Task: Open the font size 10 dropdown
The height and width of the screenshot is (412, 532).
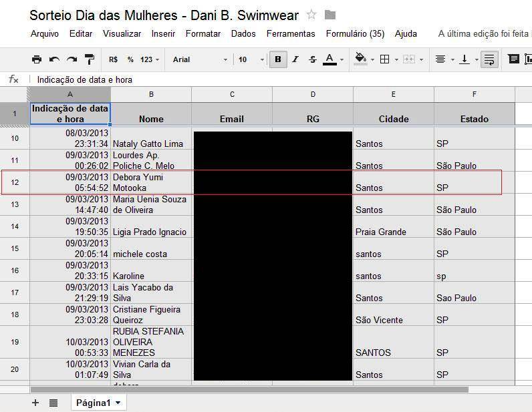Action: click(x=247, y=59)
